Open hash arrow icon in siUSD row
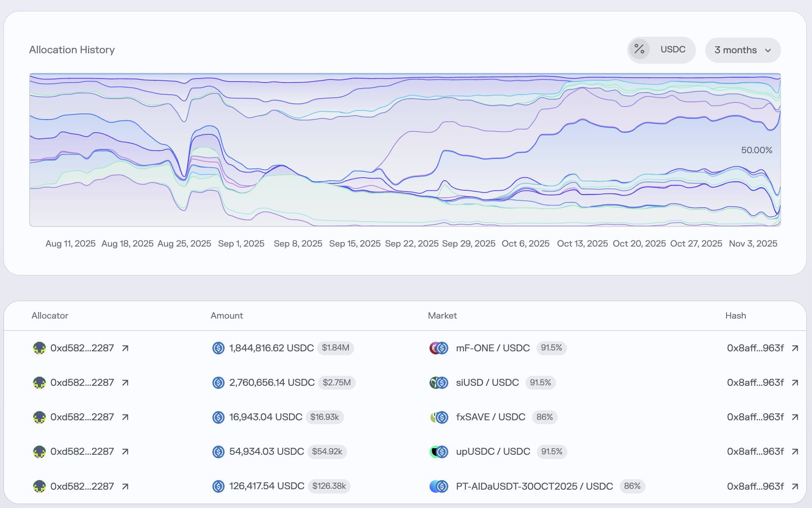 pyautogui.click(x=795, y=383)
